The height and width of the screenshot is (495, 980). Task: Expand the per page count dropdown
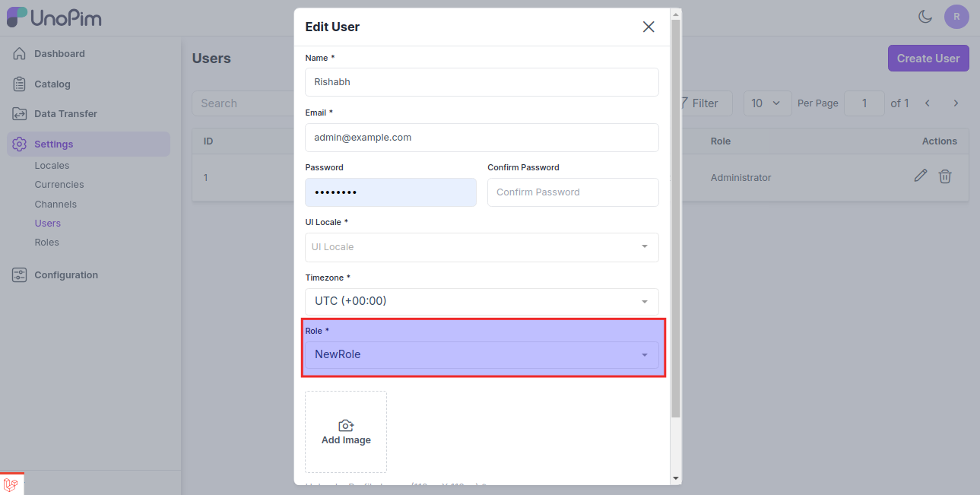[766, 103]
